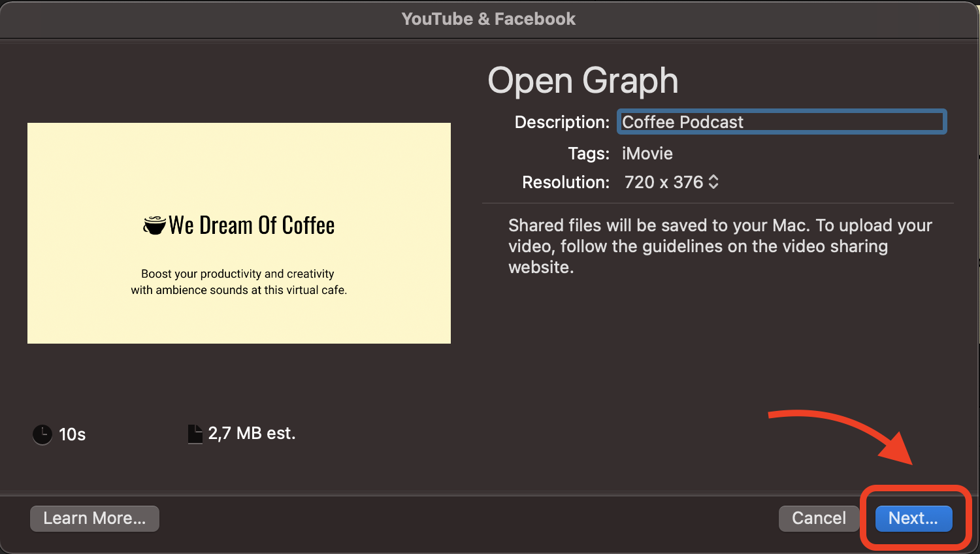Select the Description text field
This screenshot has width=980, height=554.
click(x=781, y=122)
